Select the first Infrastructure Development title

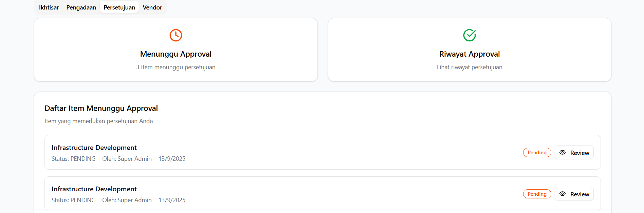coord(94,148)
